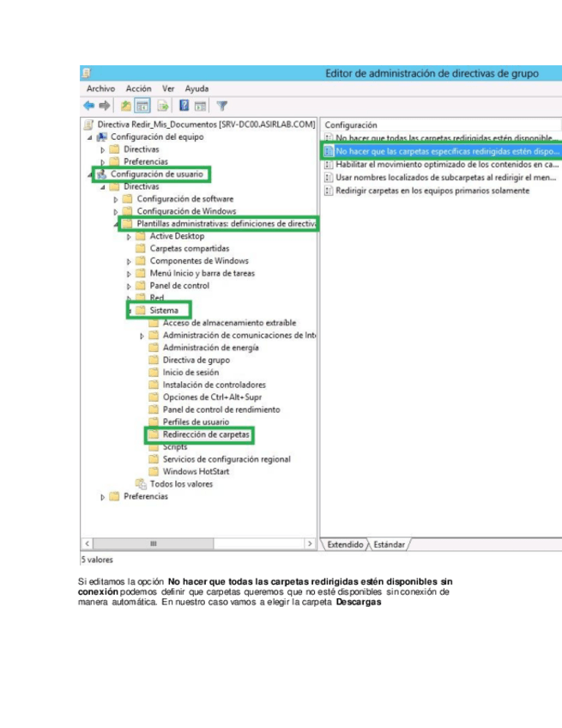Click the Back arrow in the toolbar
This screenshot has width=562, height=728.
[x=88, y=106]
